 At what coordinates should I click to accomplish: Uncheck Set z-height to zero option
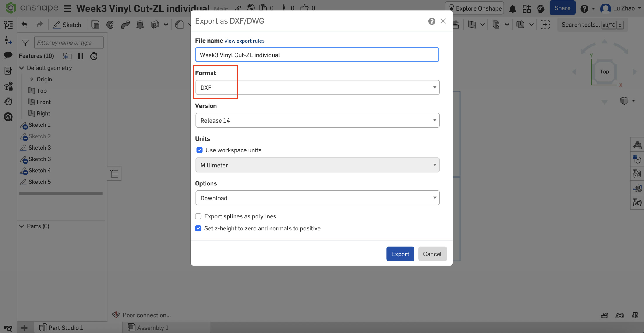(x=198, y=228)
